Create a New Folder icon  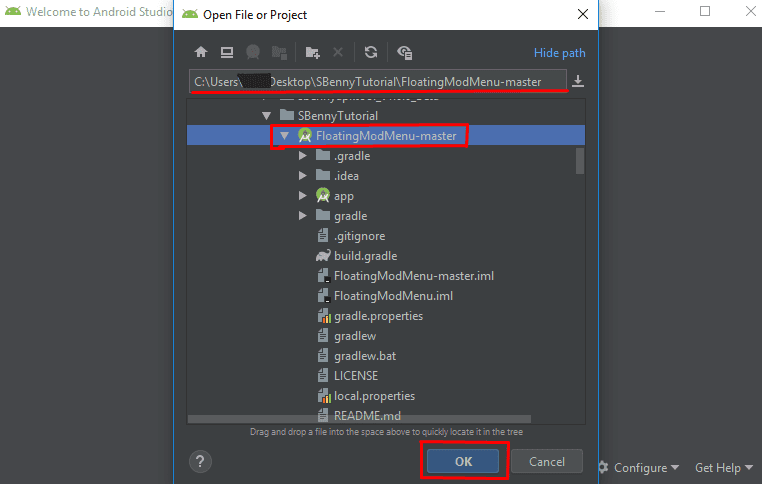312,52
